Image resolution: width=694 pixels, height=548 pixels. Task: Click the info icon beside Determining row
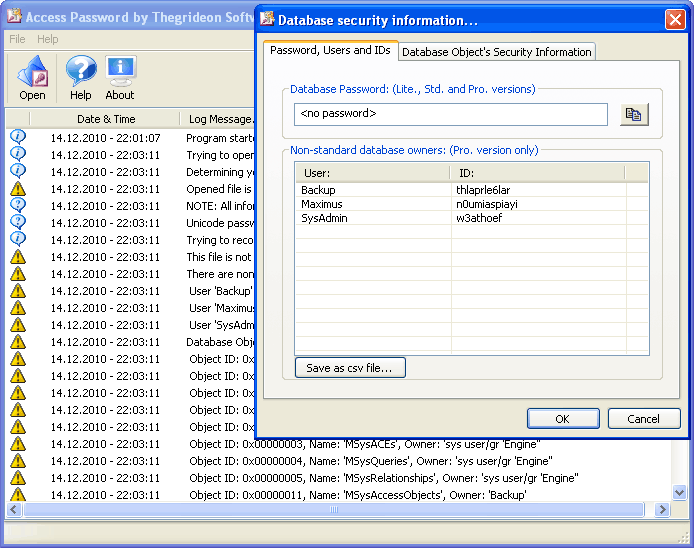pos(18,171)
